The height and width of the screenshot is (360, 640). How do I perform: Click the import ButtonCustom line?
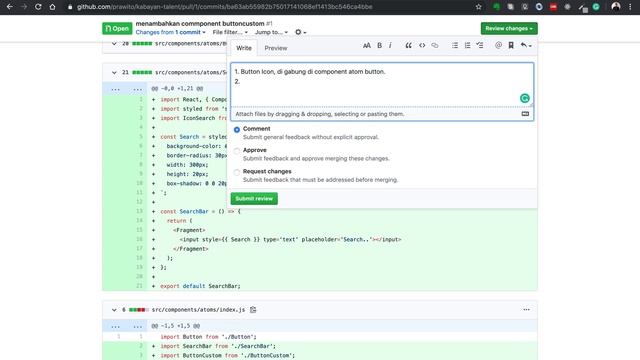pos(227,356)
